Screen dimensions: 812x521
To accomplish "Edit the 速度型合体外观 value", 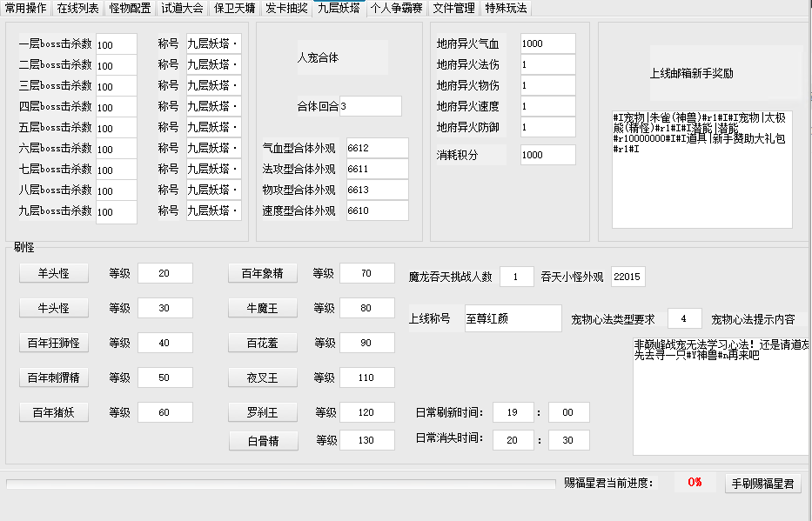I will click(x=377, y=210).
